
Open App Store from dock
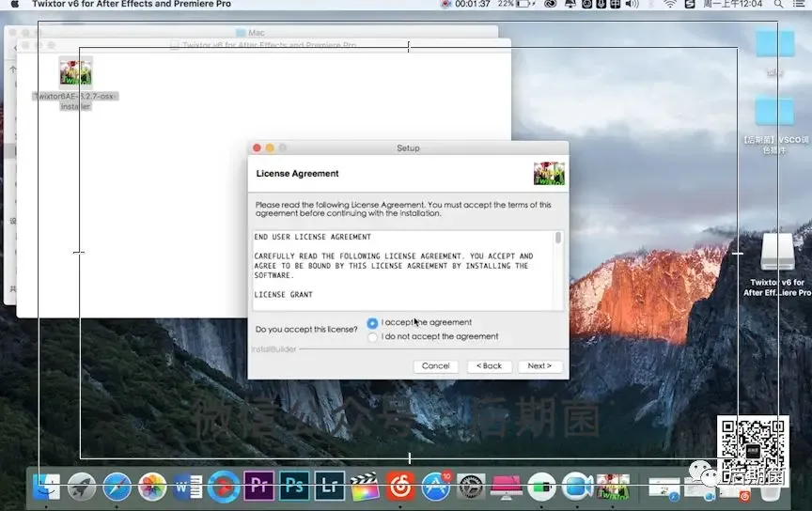[x=435, y=487]
